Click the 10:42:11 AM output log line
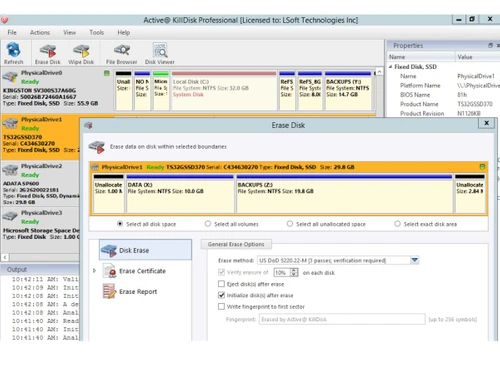 [x=45, y=279]
